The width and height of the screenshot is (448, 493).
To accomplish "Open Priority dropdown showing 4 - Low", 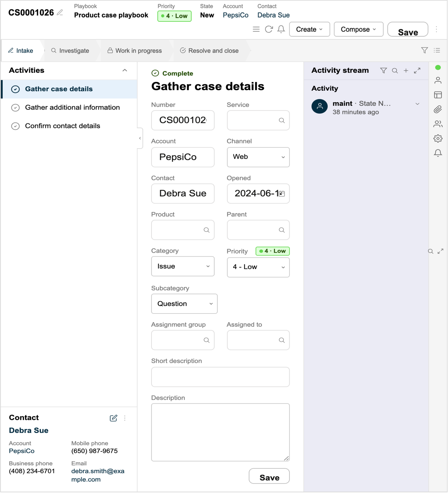I will click(258, 267).
